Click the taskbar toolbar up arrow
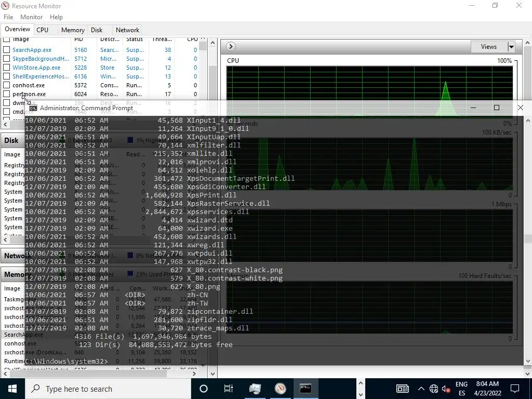 tap(361, 383)
